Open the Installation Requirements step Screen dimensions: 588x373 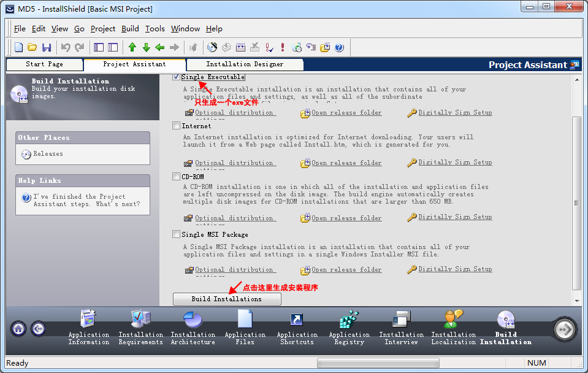pyautogui.click(x=141, y=327)
